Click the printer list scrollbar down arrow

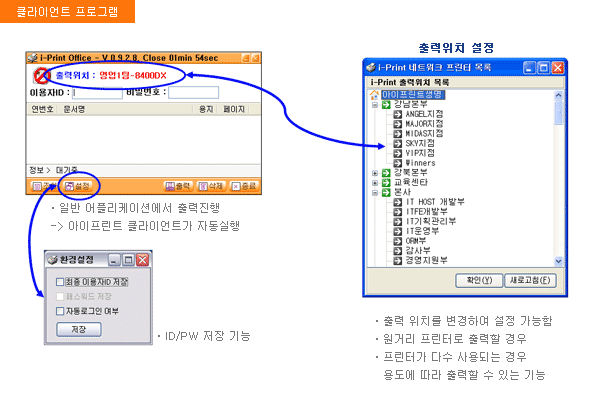[558, 261]
